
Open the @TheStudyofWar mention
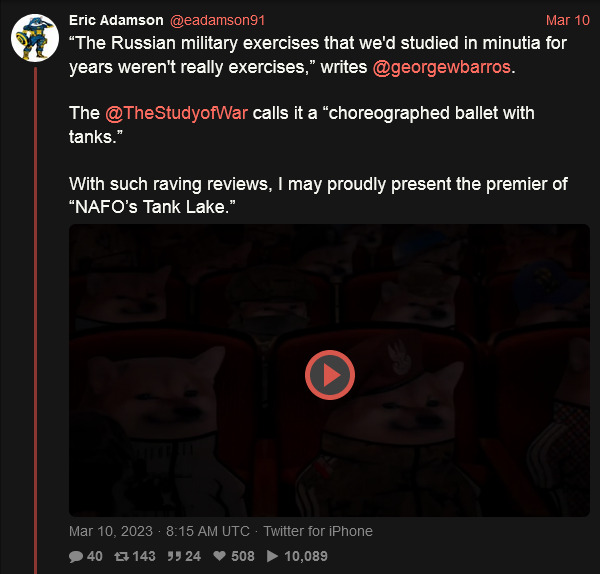pos(176,113)
